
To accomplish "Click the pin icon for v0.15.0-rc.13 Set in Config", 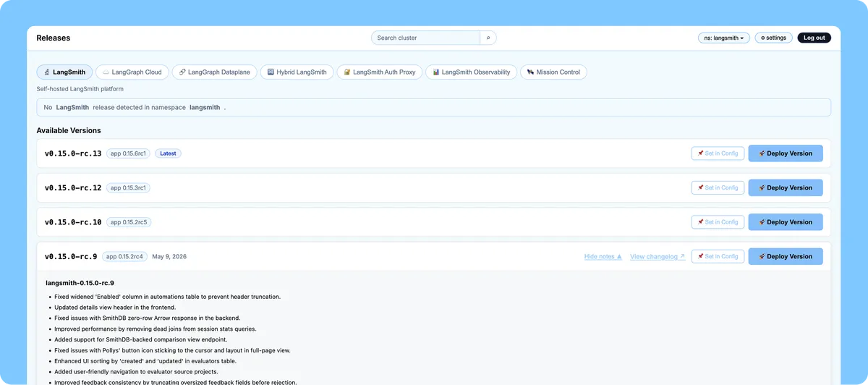I will [700, 153].
